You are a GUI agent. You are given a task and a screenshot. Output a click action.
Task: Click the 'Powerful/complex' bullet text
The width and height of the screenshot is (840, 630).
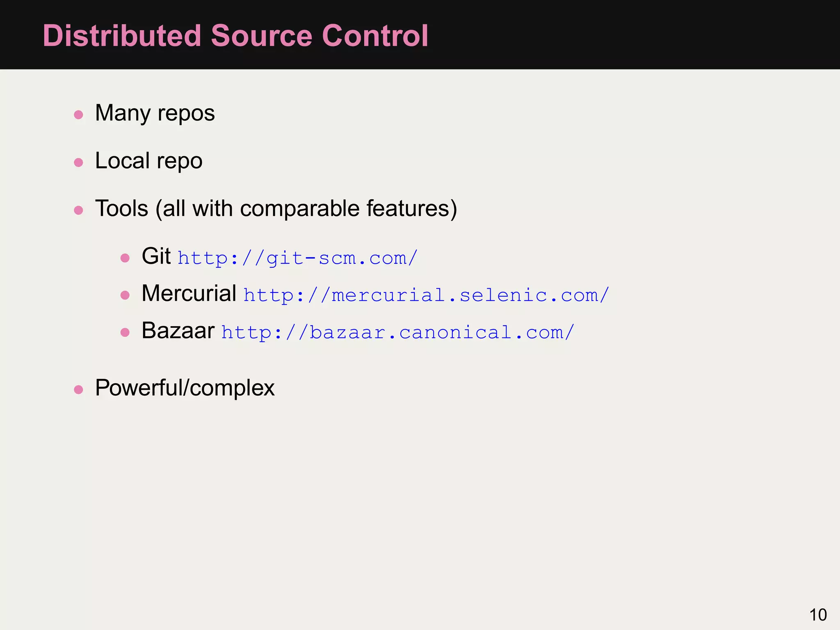click(185, 388)
